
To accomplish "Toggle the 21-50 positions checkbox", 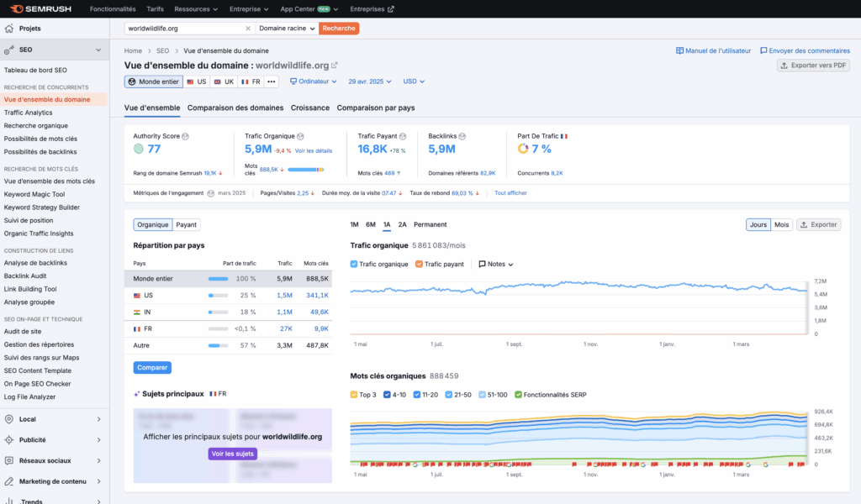I will click(449, 395).
